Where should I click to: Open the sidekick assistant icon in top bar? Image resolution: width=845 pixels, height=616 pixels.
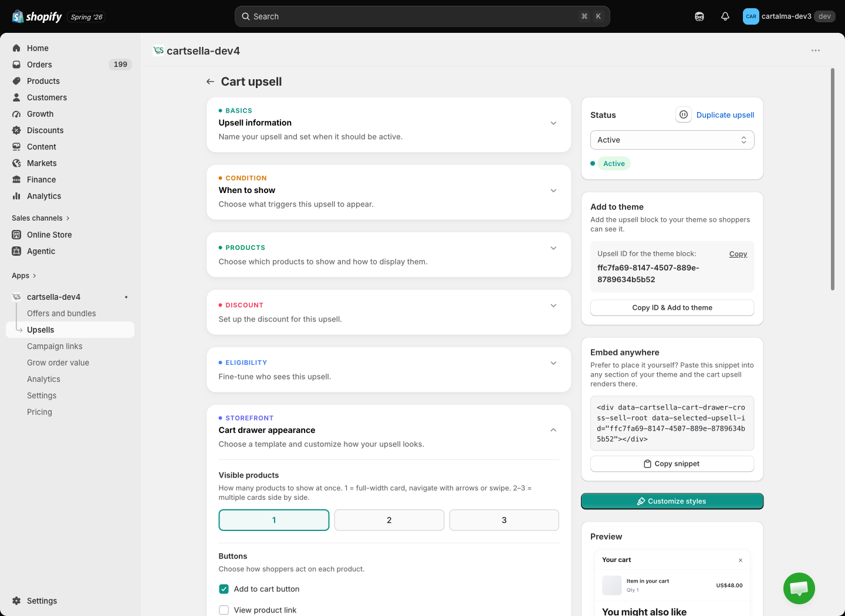point(699,16)
